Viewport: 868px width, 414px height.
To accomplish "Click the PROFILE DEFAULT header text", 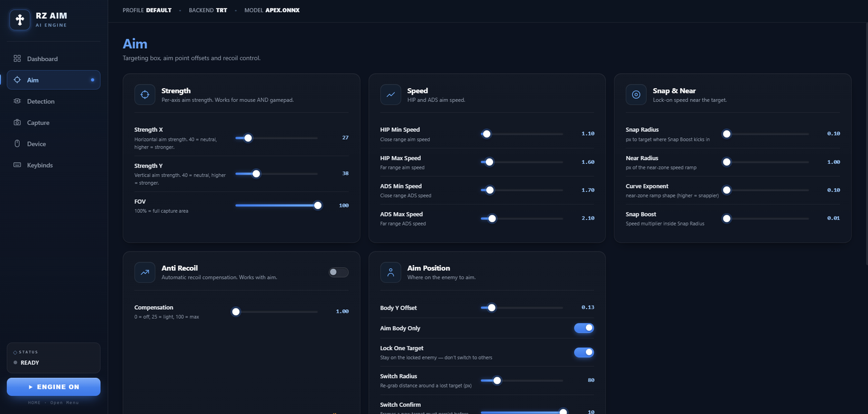I will (x=147, y=10).
